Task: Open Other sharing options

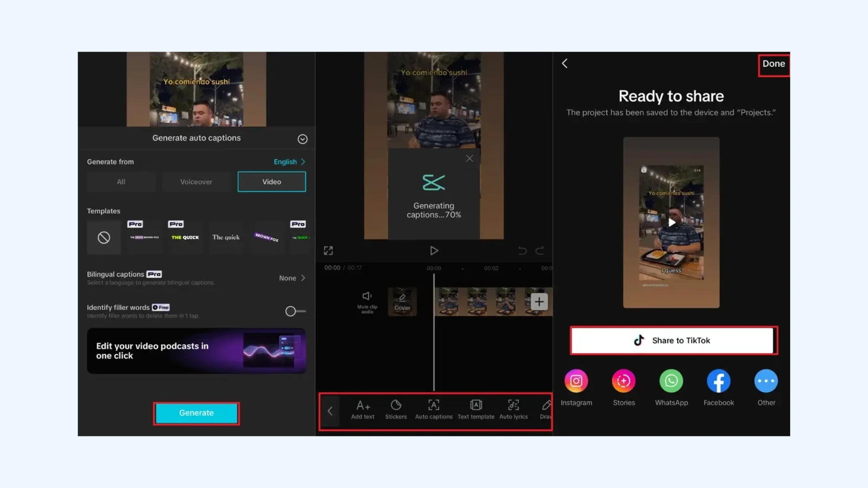Action: (766, 388)
